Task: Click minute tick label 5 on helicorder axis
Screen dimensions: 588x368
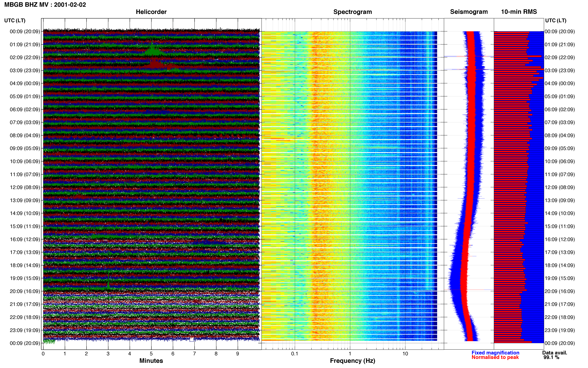Action: 151,354
